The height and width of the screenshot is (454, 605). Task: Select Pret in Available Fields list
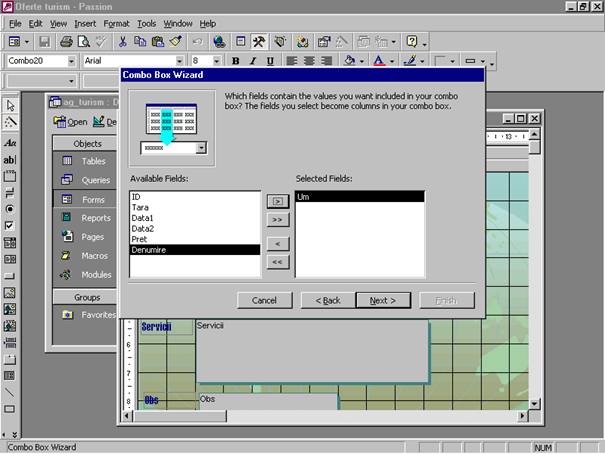[140, 239]
